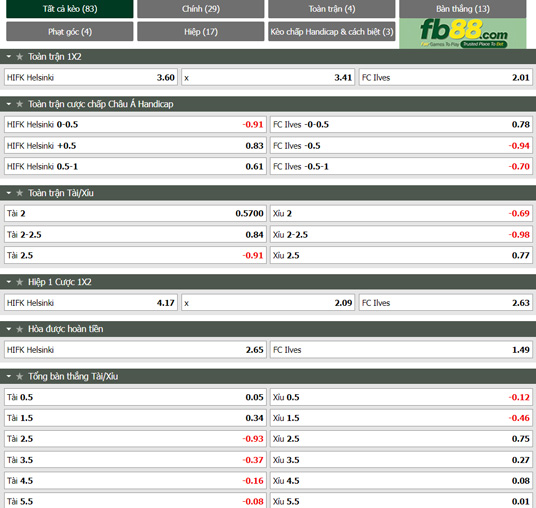Switch to Chính (29) tab
Image resolution: width=536 pixels, height=508 pixels.
pyautogui.click(x=201, y=9)
